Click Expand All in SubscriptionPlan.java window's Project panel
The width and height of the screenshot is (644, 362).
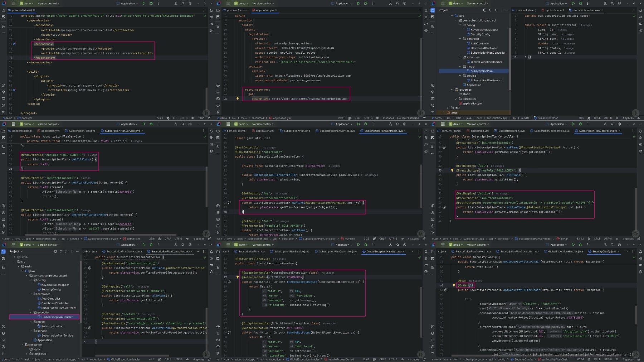pos(490,10)
